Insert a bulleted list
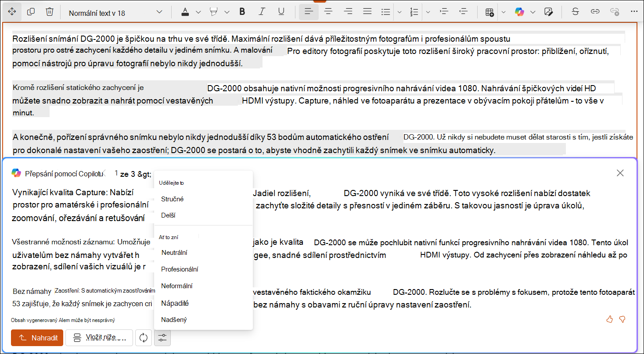Viewport: 644px width, 354px height. 386,12
